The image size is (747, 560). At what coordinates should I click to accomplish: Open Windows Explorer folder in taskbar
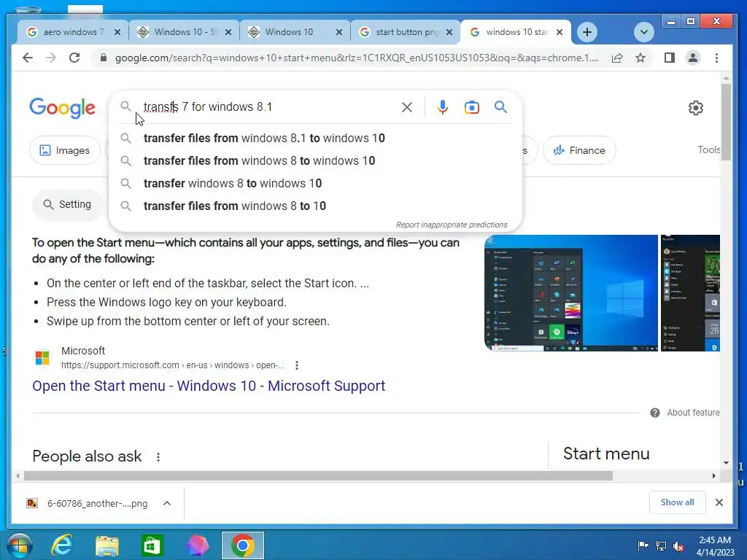click(107, 545)
